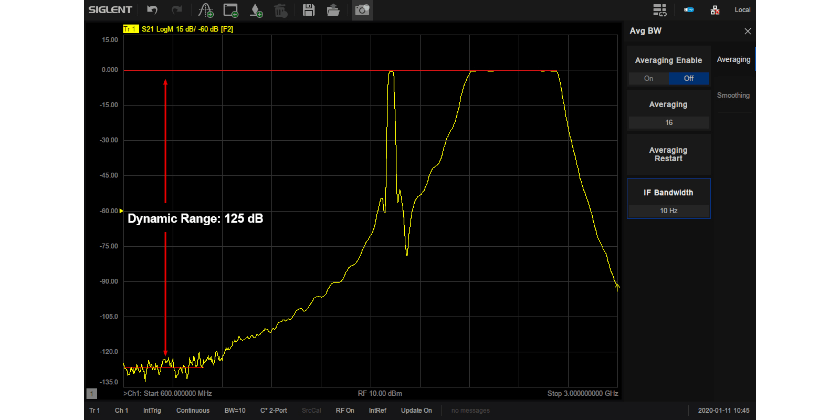Click Continuous sweep mode in status bar
The height and width of the screenshot is (420, 840).
[192, 411]
